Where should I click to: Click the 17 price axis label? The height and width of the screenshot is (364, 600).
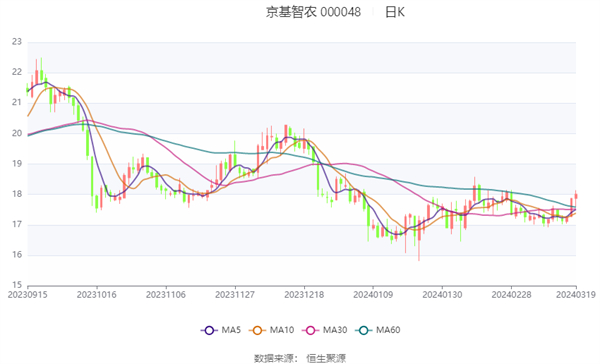(17, 224)
